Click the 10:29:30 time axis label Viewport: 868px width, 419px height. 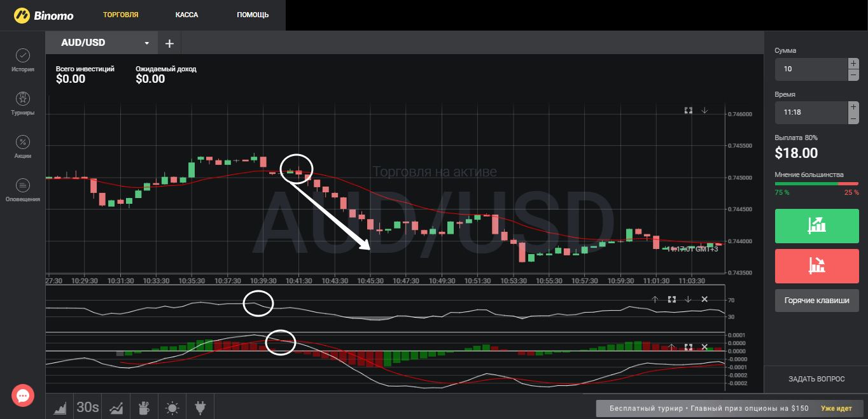click(x=85, y=281)
